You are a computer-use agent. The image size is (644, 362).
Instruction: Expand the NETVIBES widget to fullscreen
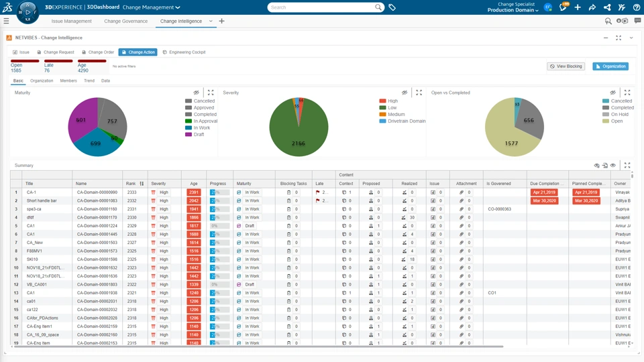click(x=619, y=38)
